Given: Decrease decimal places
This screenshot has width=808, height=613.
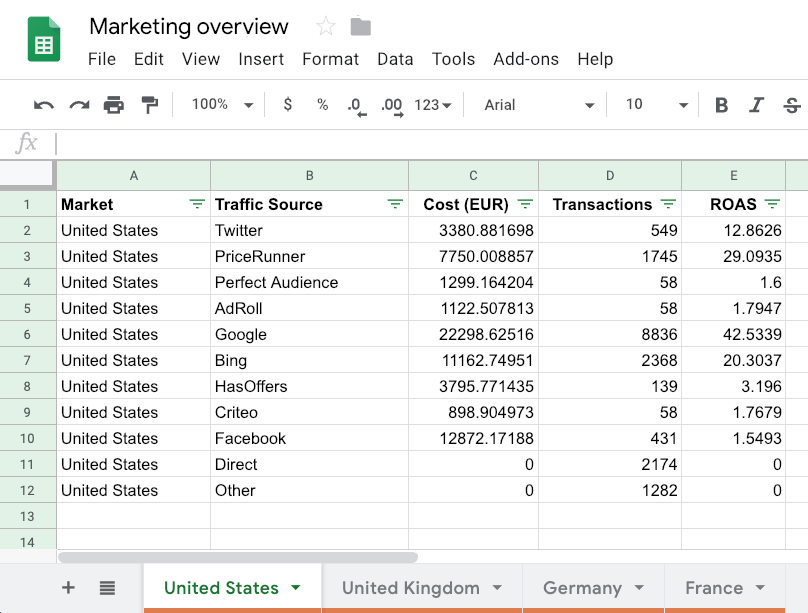Looking at the screenshot, I should click(356, 106).
